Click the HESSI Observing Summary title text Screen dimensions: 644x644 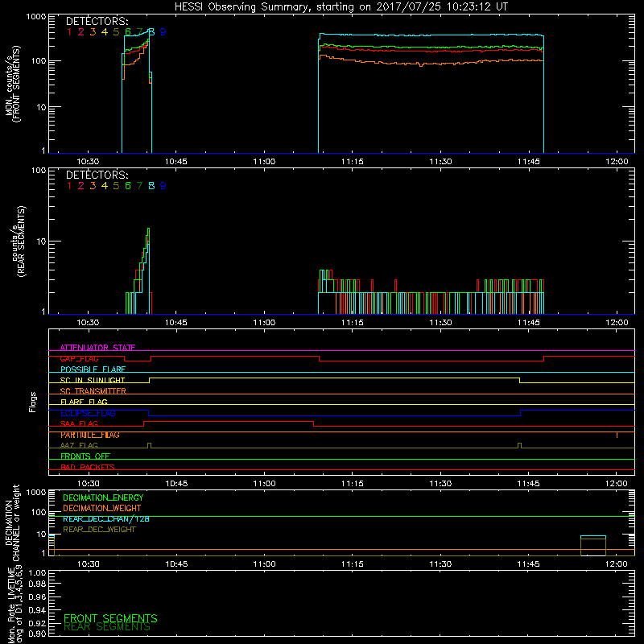click(x=341, y=7)
